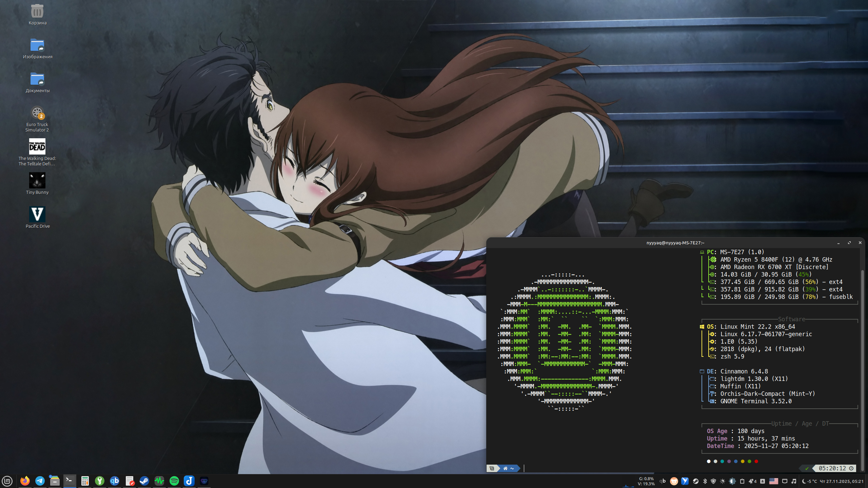Launch Telegram from the taskbar

tap(40, 481)
